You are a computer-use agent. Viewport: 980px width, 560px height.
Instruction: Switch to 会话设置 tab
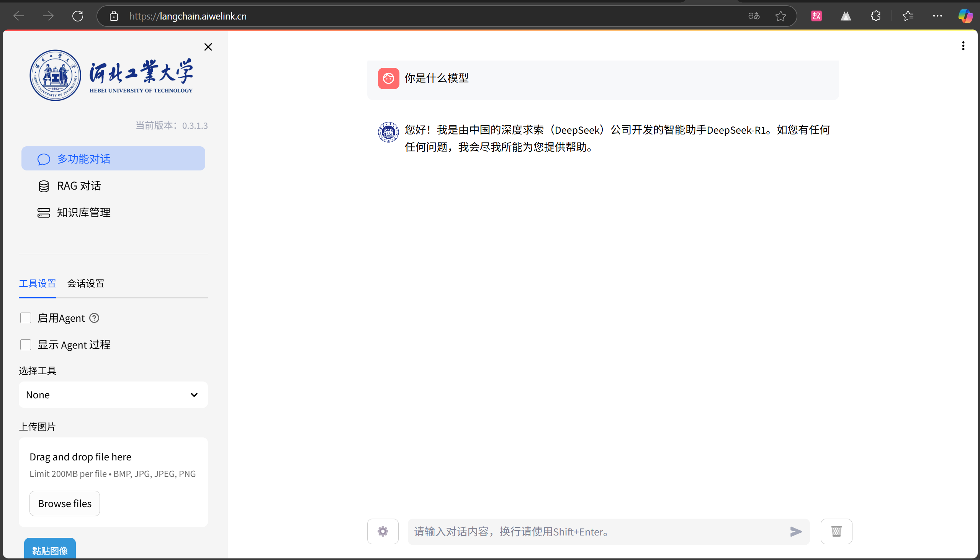[86, 283]
